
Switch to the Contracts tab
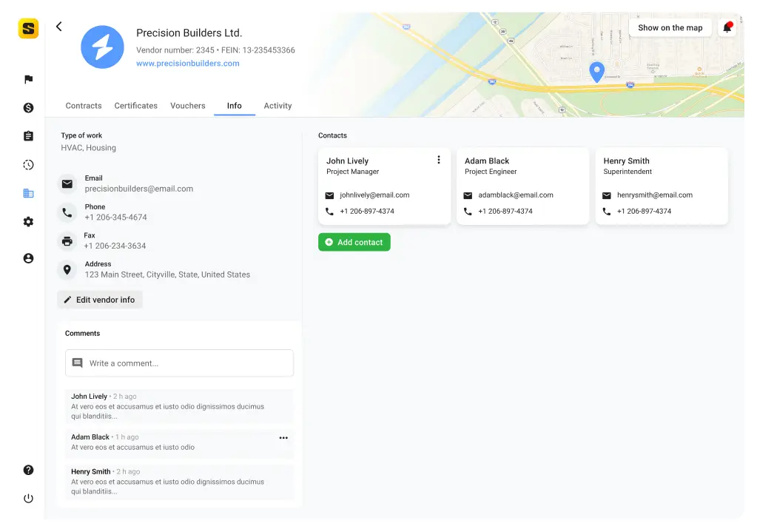pos(84,106)
